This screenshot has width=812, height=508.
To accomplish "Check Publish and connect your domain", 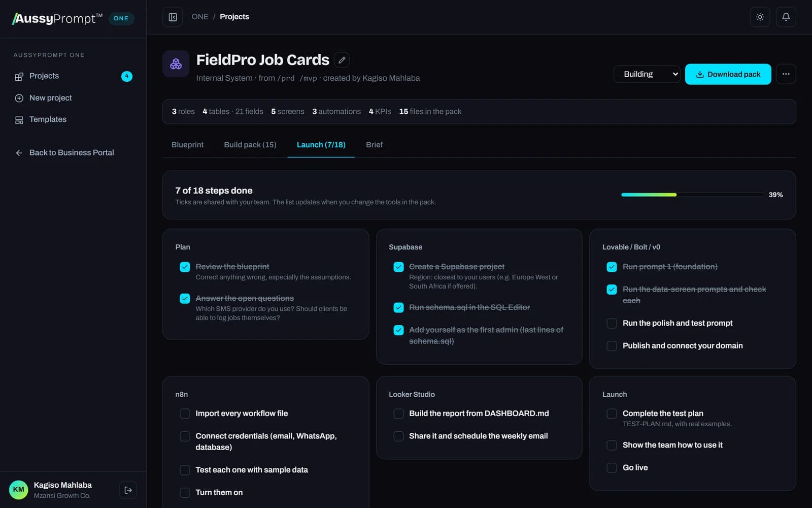I will click(612, 346).
